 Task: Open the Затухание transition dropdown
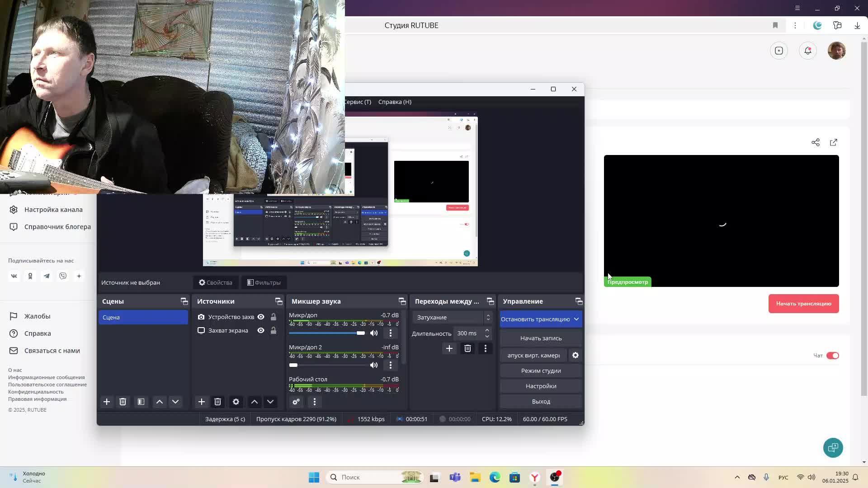pos(453,318)
